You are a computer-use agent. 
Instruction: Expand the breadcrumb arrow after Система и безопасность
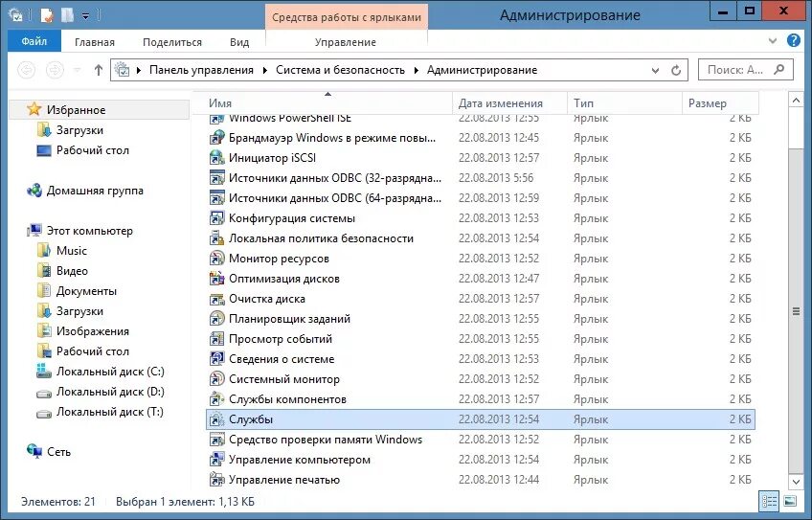point(416,71)
